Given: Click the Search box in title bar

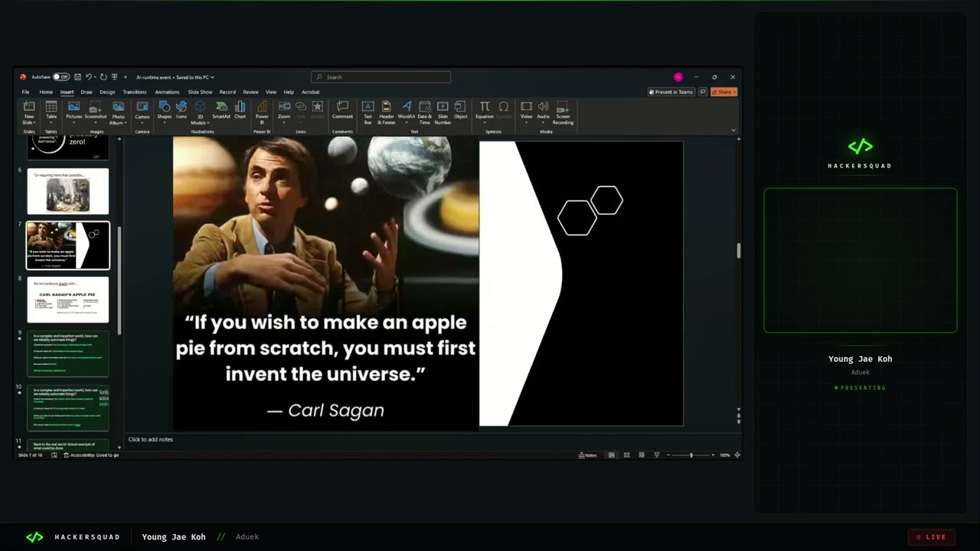Looking at the screenshot, I should [x=381, y=77].
